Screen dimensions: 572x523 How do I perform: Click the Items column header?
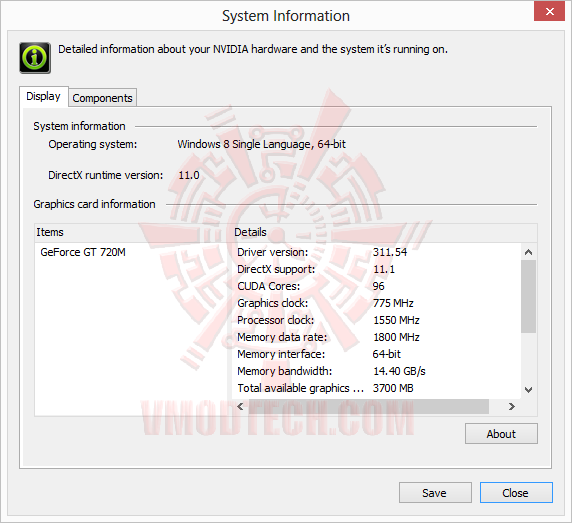click(133, 232)
